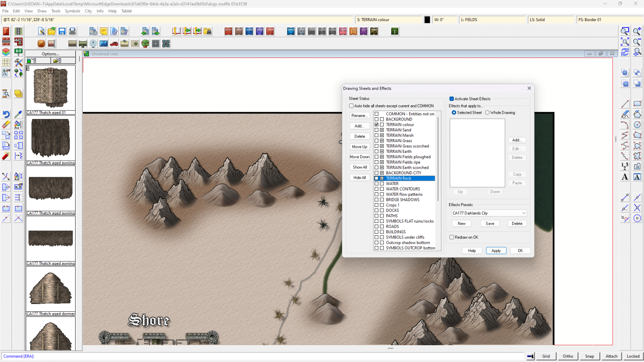
Task: Click the Zoom Out magnifier with minus
Action: tap(637, 42)
